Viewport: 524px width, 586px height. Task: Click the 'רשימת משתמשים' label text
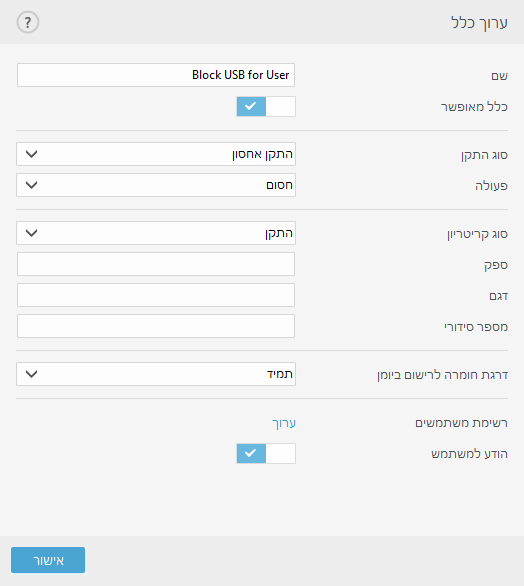pos(461,423)
